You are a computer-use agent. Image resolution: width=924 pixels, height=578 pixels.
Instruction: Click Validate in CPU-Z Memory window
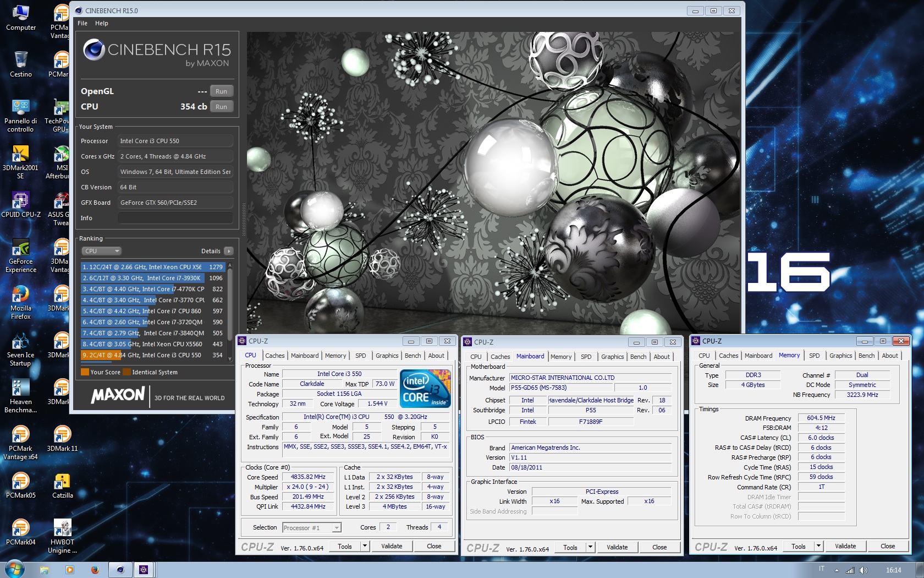click(x=845, y=546)
